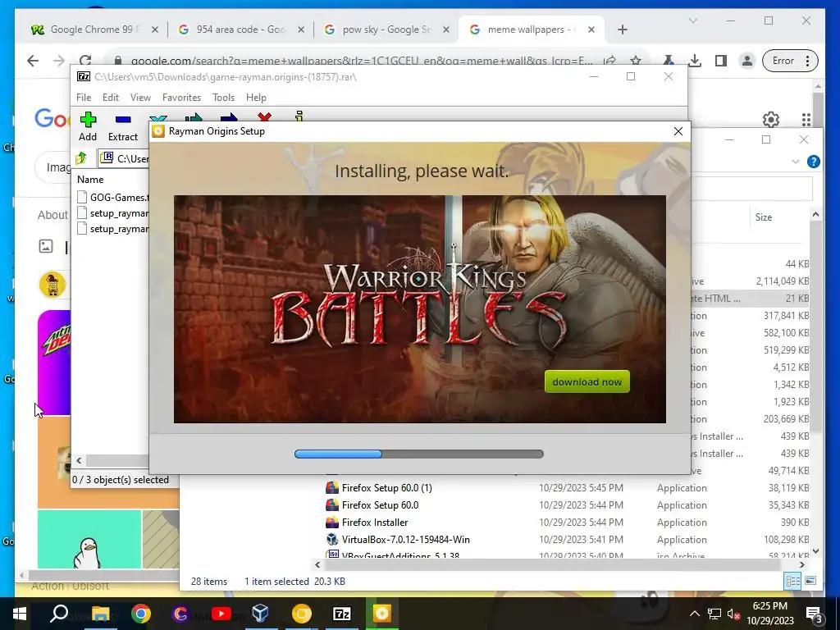This screenshot has width=840, height=630.
Task: Open Chrome from taskbar
Action: [141, 614]
